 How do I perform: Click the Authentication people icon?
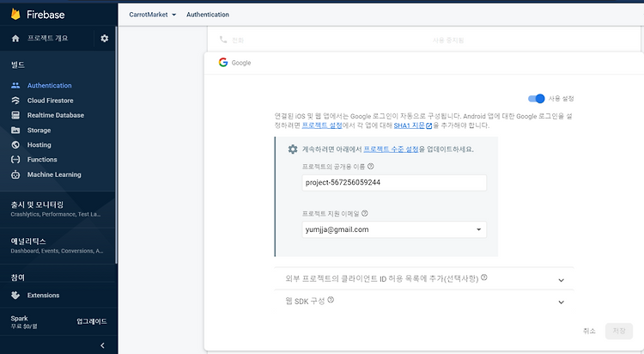coord(15,86)
